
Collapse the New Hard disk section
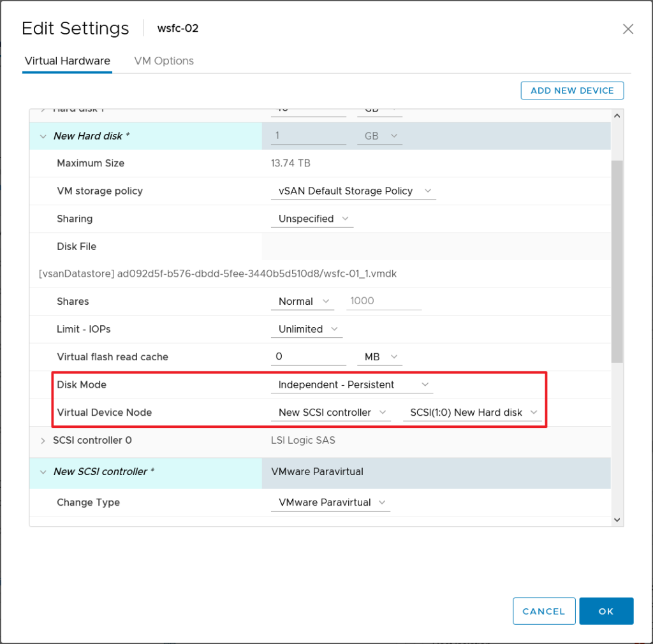tap(43, 136)
